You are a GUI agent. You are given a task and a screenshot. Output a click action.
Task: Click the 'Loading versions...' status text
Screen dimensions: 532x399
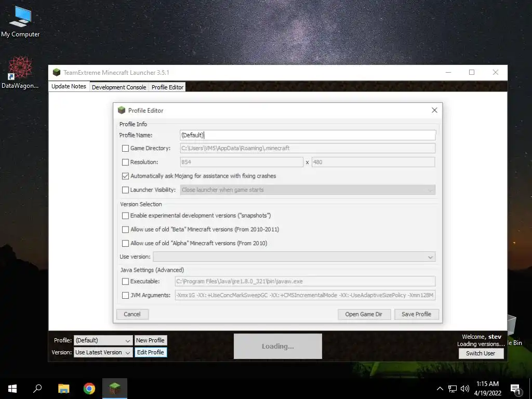tap(481, 344)
